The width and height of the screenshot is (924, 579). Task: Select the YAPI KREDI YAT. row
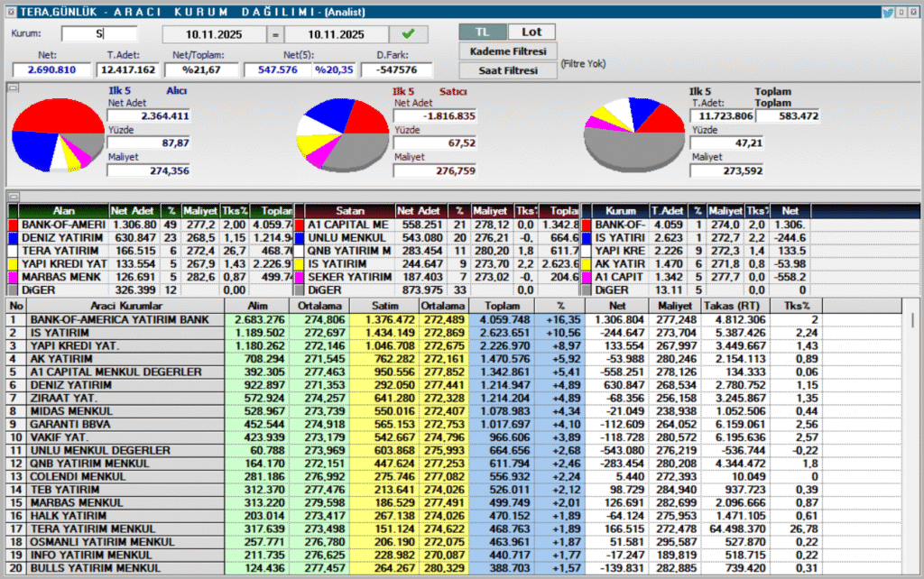(x=454, y=345)
